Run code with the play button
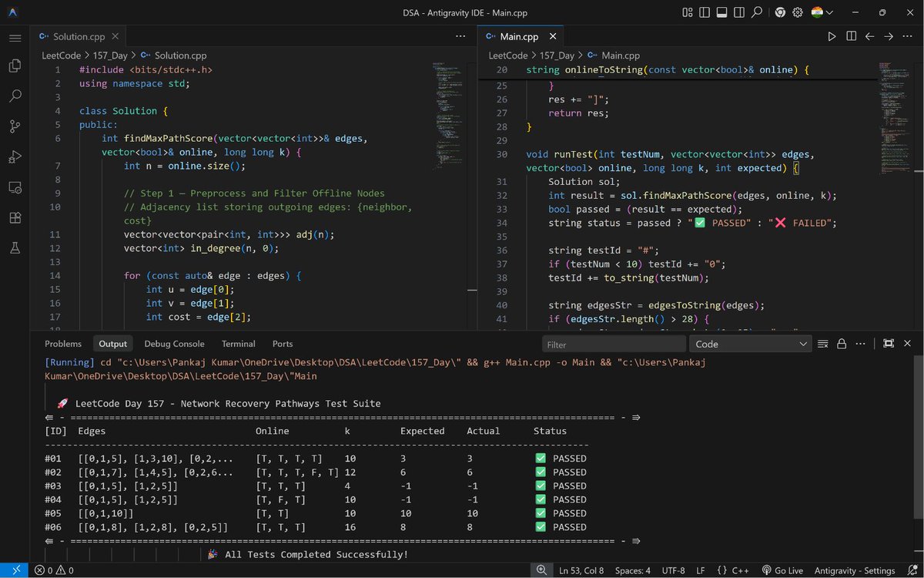 click(832, 36)
